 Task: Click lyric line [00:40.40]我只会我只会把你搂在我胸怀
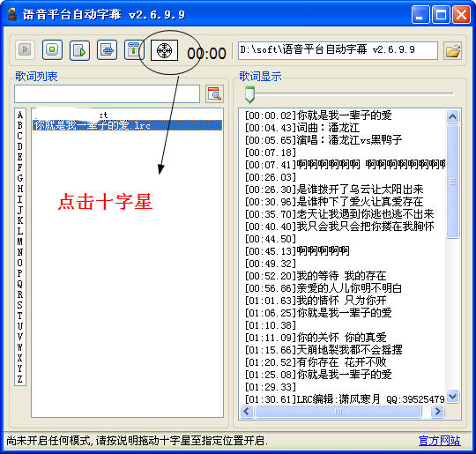click(339, 227)
